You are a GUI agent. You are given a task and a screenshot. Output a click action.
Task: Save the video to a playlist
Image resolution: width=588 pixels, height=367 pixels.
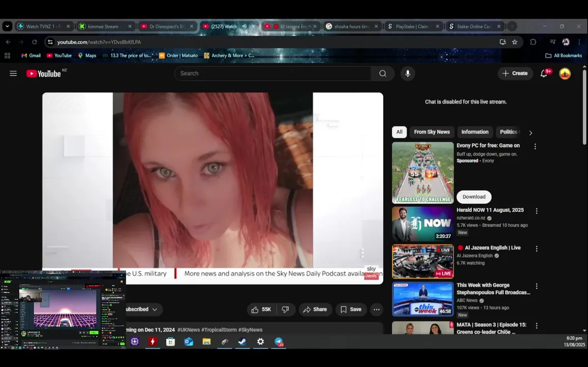click(351, 309)
